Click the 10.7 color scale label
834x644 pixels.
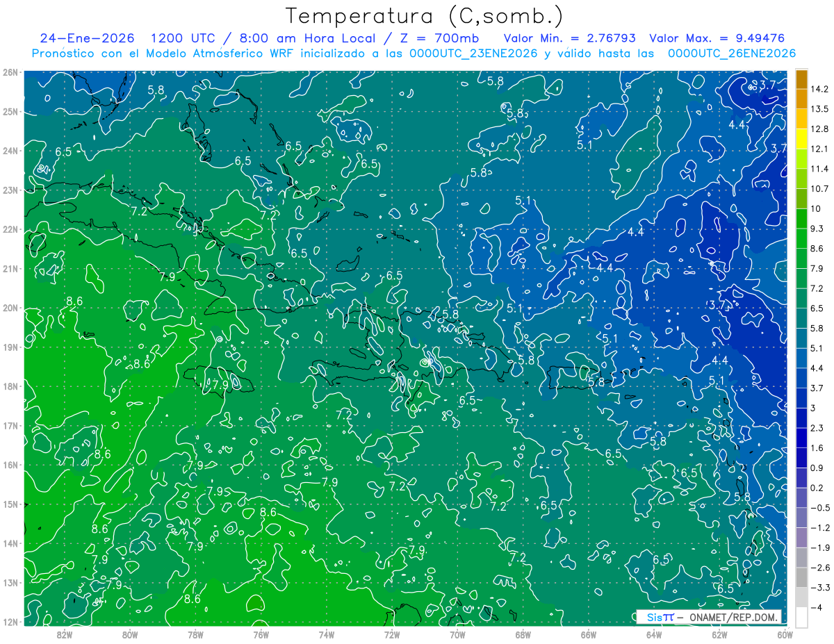820,189
